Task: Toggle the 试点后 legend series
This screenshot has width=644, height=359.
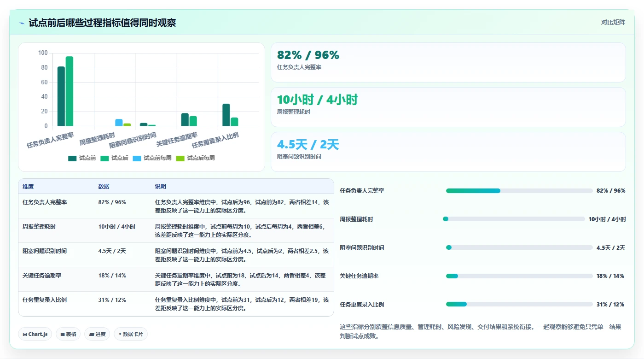Action: (114, 158)
